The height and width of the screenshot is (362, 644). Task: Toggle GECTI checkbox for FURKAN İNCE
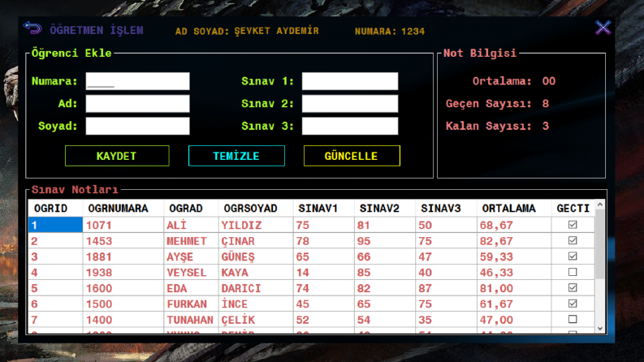click(x=573, y=304)
